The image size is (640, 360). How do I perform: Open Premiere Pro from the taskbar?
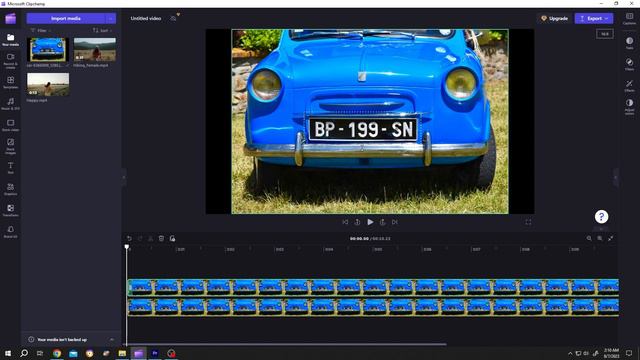pos(155,353)
